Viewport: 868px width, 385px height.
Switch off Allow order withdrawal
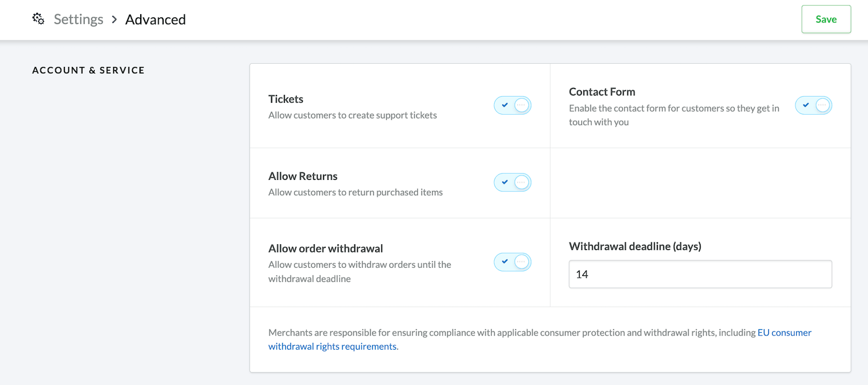point(513,262)
